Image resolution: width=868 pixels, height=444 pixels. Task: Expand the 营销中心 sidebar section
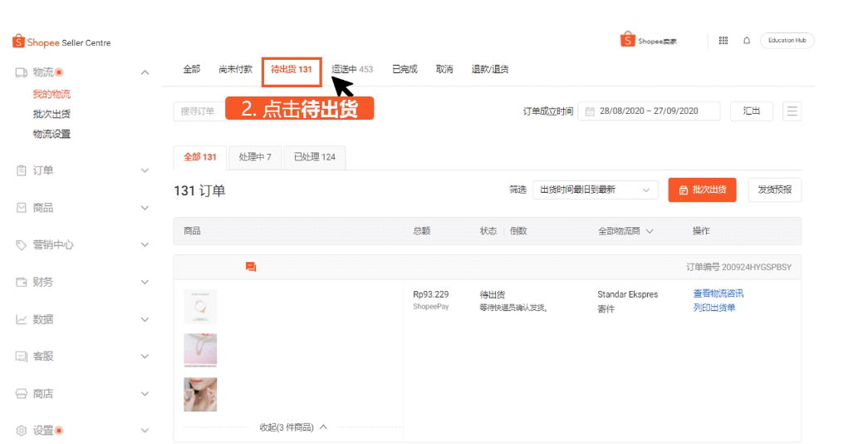tap(145, 245)
